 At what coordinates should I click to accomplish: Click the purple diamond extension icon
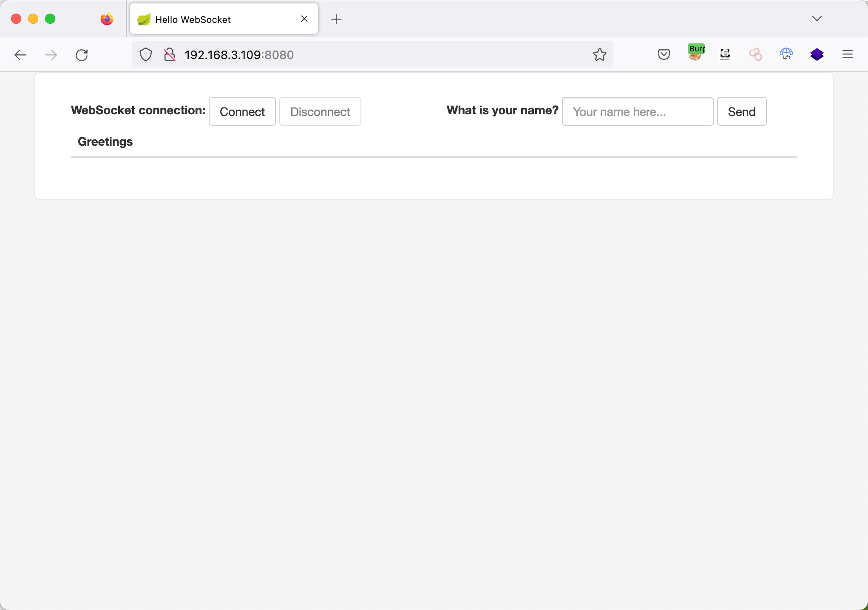pos(817,54)
